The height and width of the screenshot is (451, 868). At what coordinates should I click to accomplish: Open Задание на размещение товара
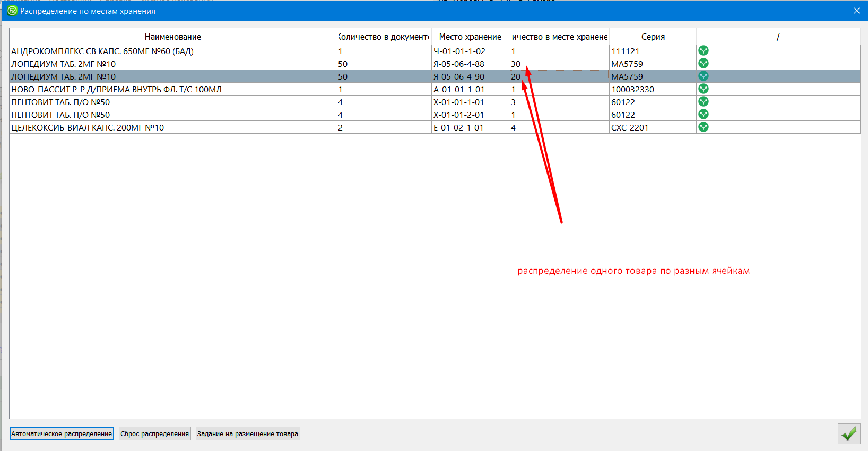pos(248,434)
